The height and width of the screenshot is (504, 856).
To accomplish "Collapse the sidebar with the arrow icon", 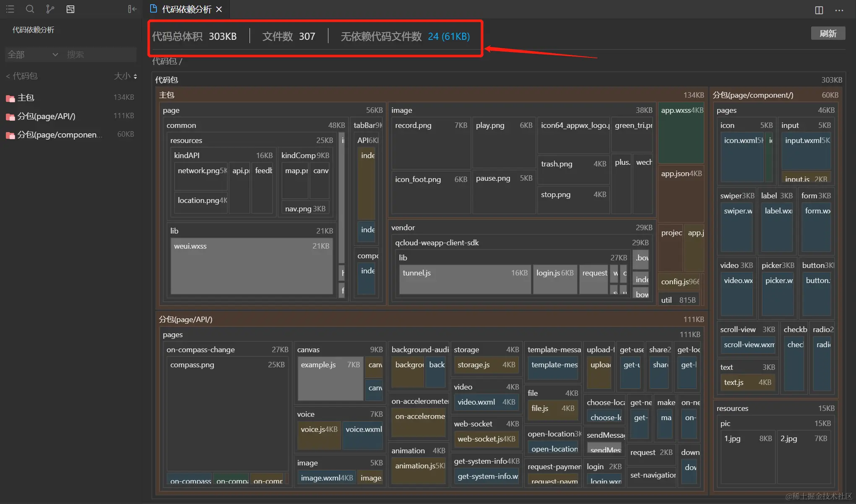I will [132, 9].
